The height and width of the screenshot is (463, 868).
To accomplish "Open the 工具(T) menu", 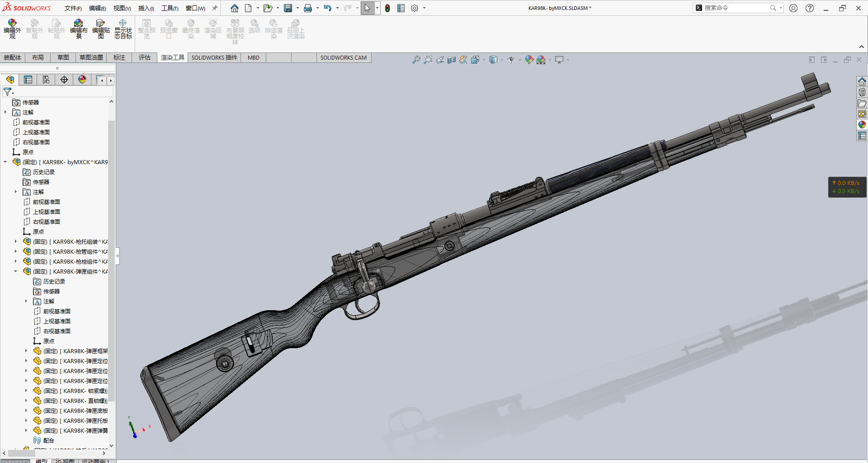I will click(x=170, y=8).
